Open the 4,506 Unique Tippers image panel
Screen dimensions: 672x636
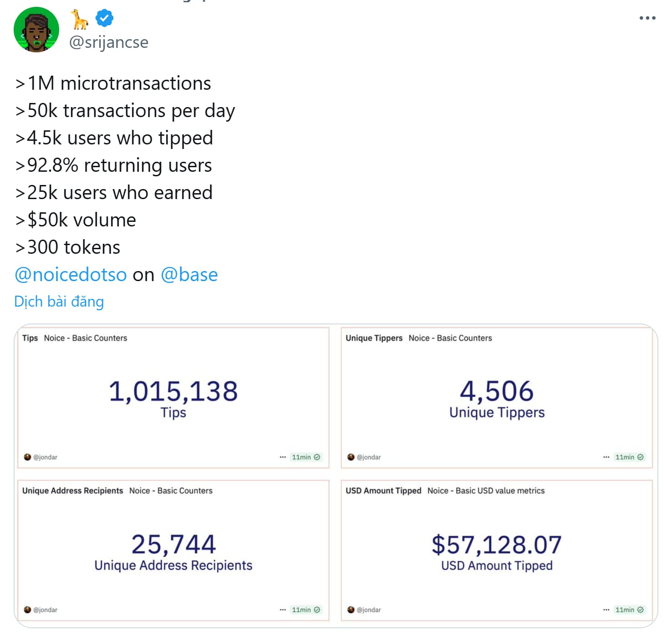click(x=496, y=397)
